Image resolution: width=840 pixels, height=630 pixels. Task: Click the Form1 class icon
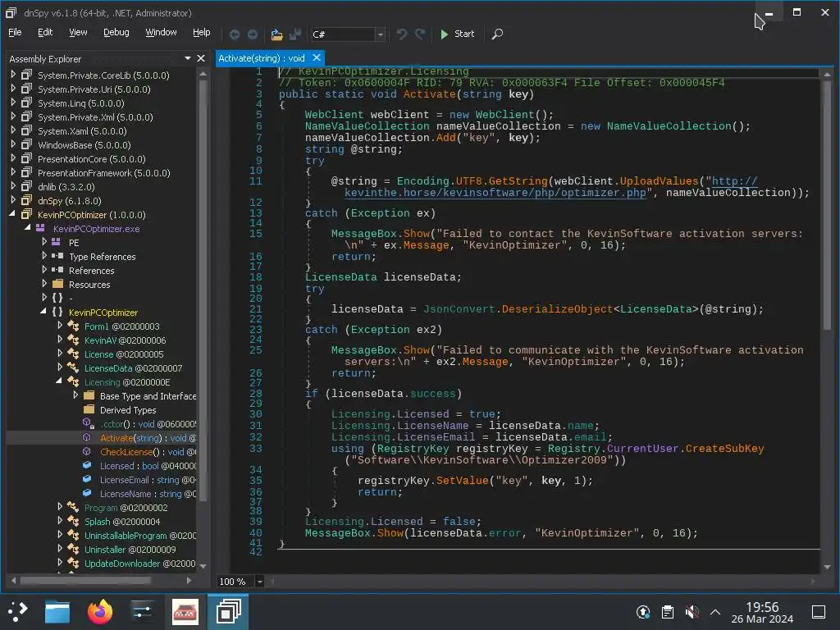pos(73,326)
